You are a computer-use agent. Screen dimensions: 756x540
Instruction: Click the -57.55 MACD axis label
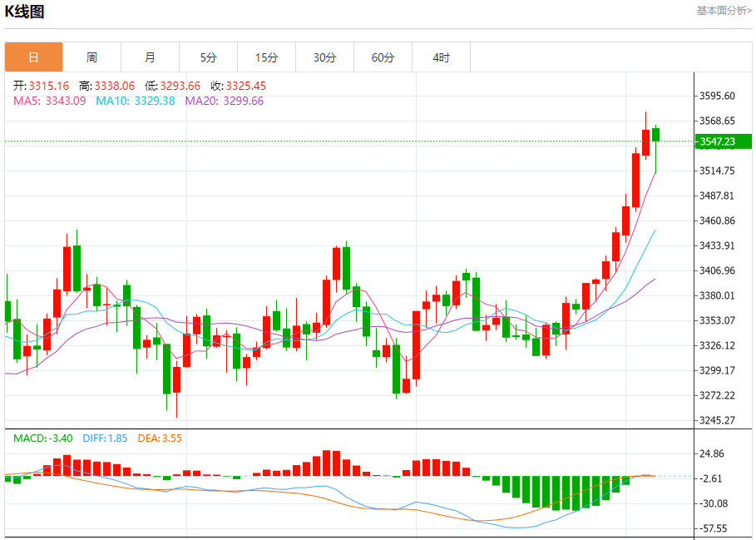pos(714,528)
